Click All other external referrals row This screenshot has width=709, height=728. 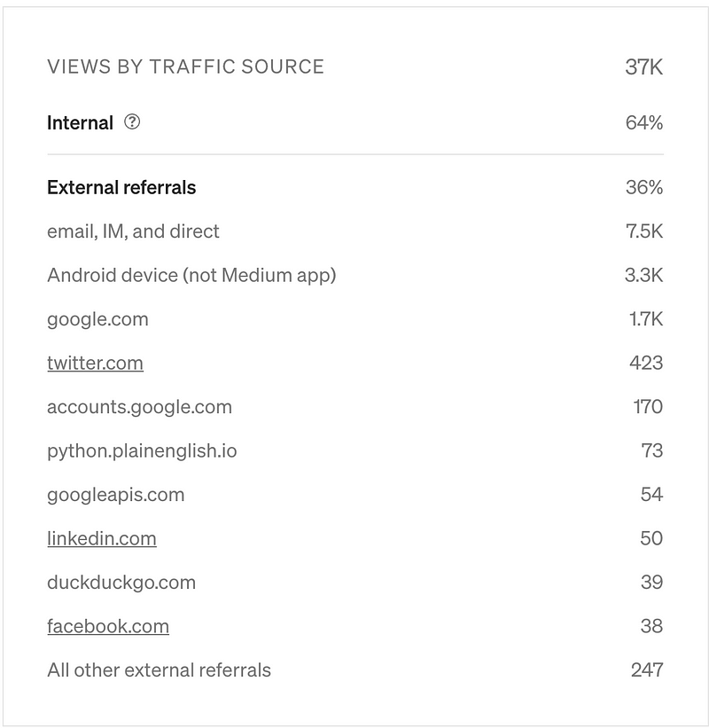coord(159,670)
